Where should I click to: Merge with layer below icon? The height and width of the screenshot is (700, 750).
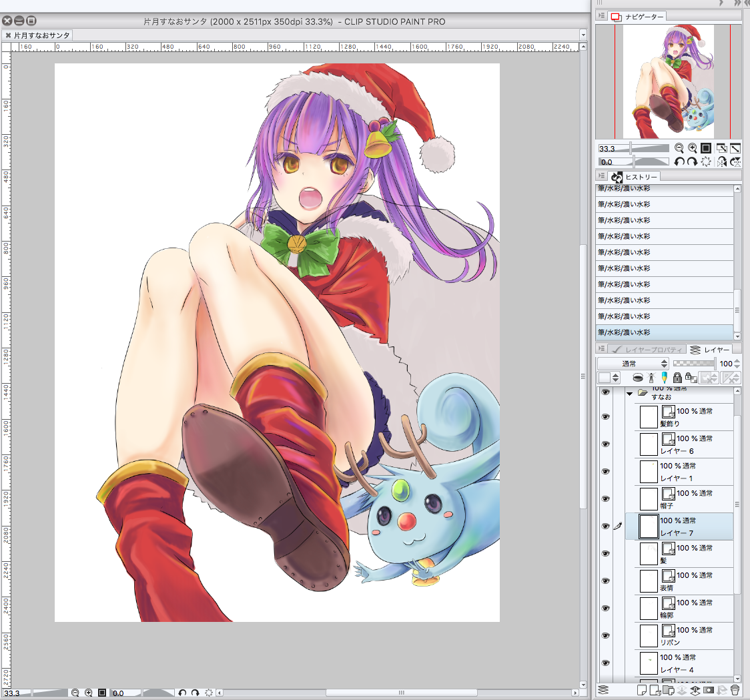[695, 690]
